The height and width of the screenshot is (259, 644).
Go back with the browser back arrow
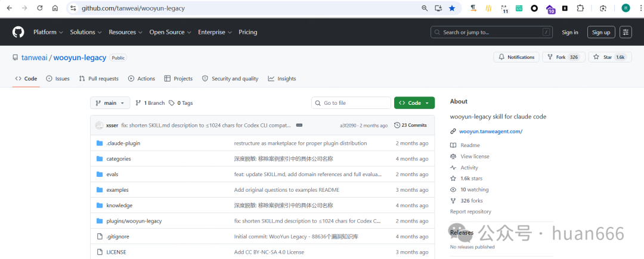click(x=10, y=8)
